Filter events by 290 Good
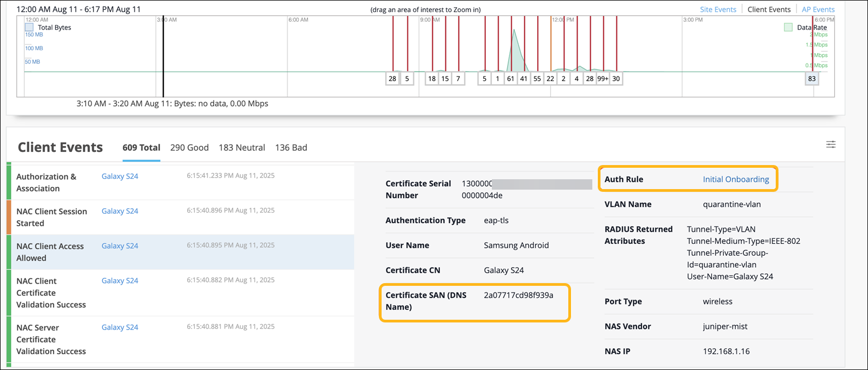 pos(189,148)
